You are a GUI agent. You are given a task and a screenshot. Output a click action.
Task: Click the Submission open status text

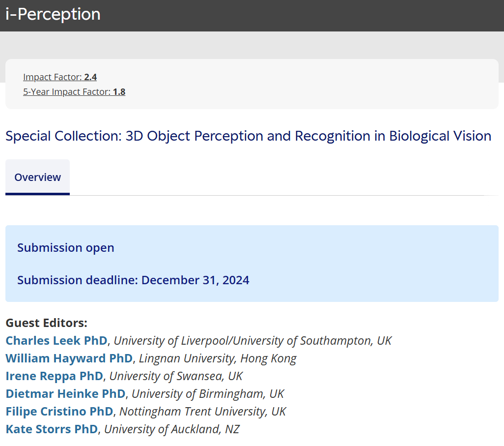pyautogui.click(x=66, y=247)
